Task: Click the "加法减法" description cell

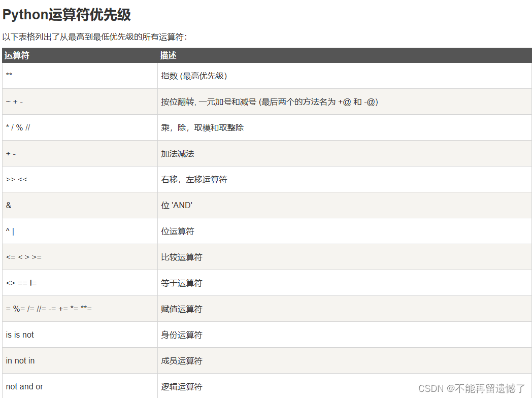Action: (345, 153)
